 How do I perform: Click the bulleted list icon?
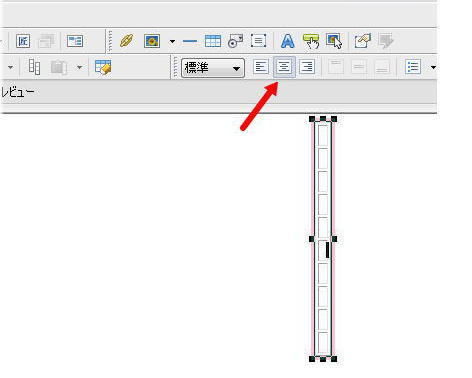pyautogui.click(x=413, y=67)
